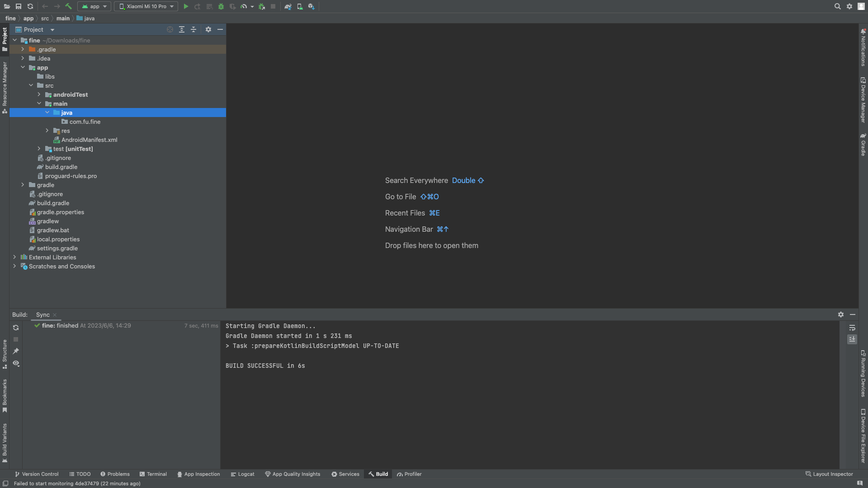Open Project panel options gear
This screenshot has height=488, width=868.
point(208,29)
